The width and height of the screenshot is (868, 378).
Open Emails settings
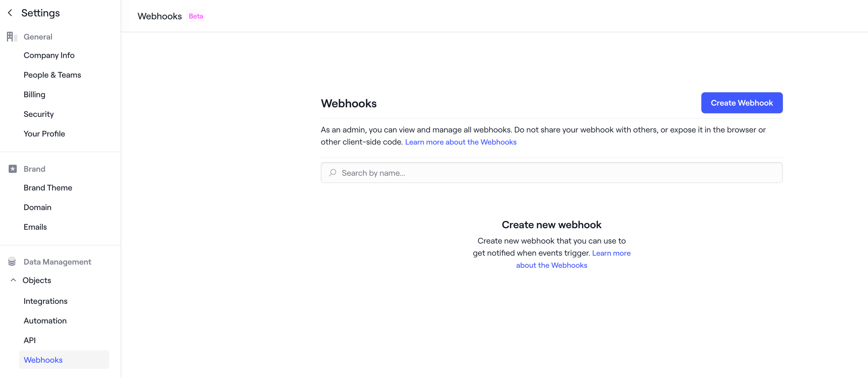click(x=35, y=227)
